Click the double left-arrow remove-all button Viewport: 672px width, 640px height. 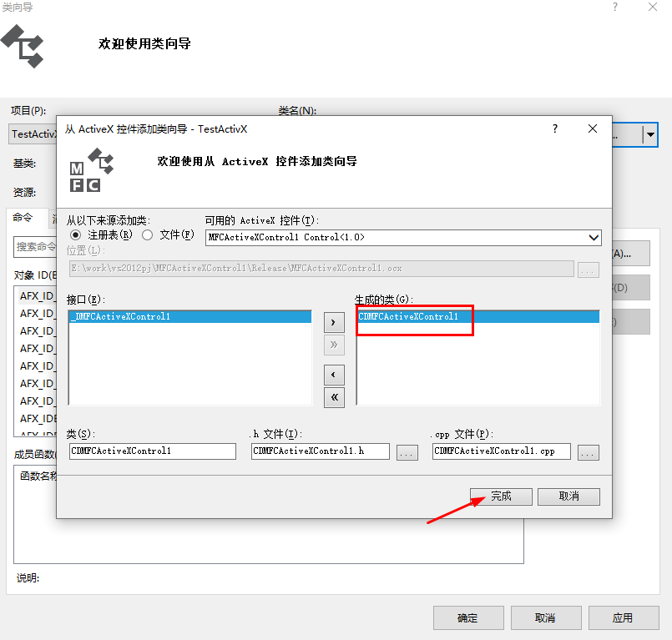[334, 398]
